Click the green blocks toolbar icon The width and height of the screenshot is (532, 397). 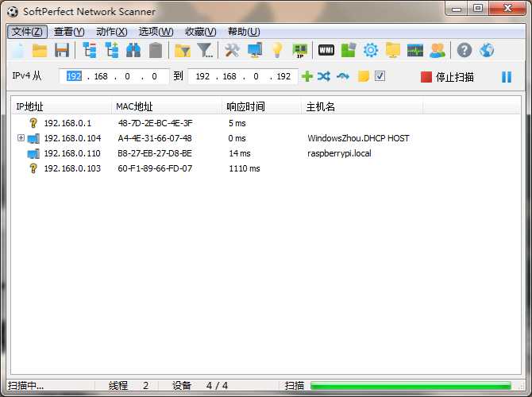pos(349,51)
